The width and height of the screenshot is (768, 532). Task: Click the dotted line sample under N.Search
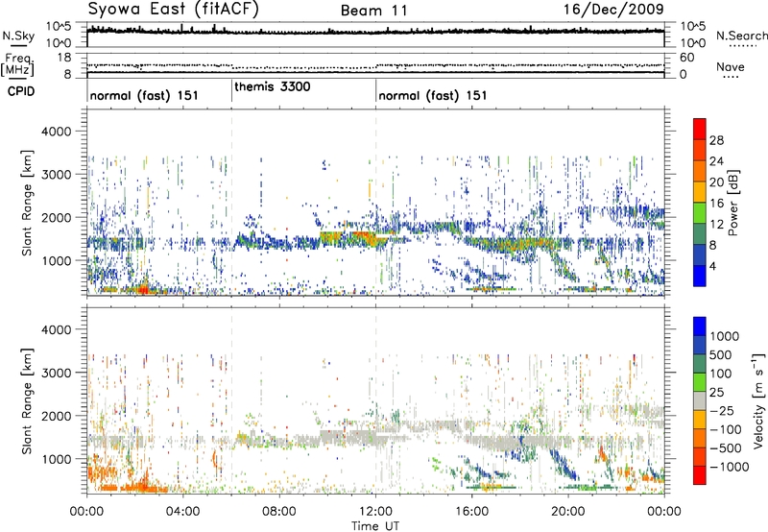point(742,46)
